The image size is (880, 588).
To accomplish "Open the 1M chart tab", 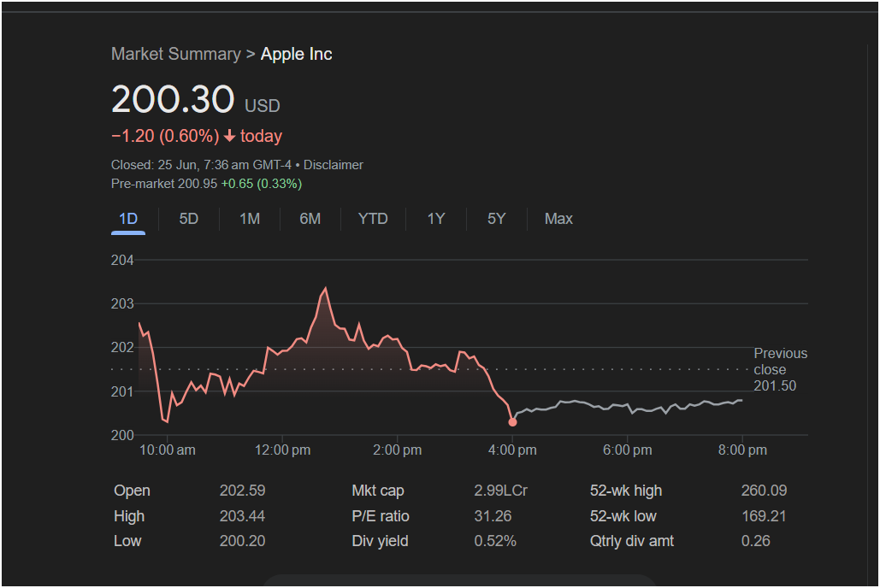I will pyautogui.click(x=250, y=219).
